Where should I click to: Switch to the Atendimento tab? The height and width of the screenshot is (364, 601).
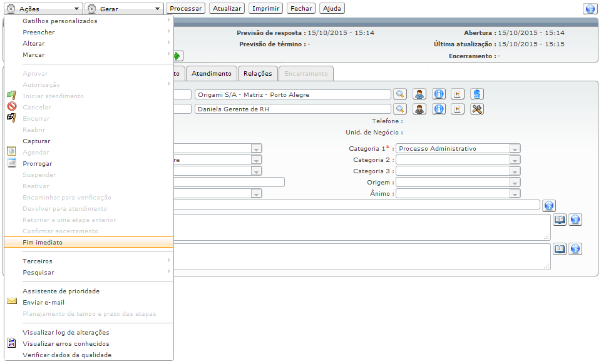pyautogui.click(x=212, y=74)
